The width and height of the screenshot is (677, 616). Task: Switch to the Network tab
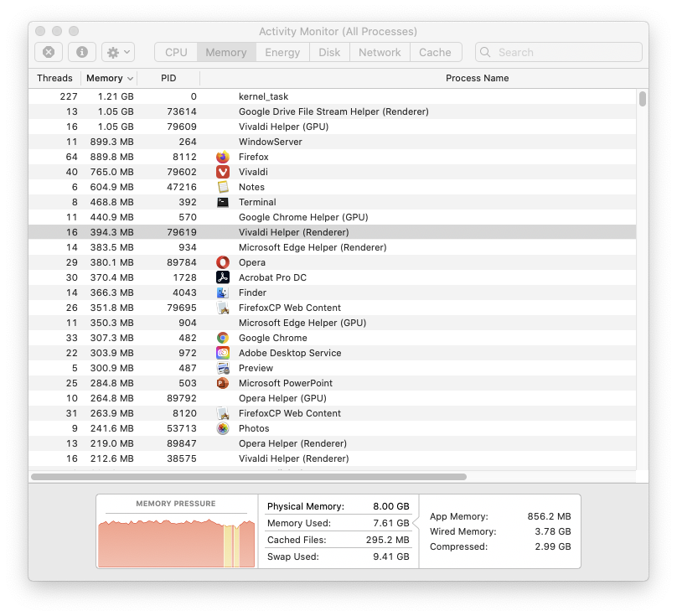[380, 52]
